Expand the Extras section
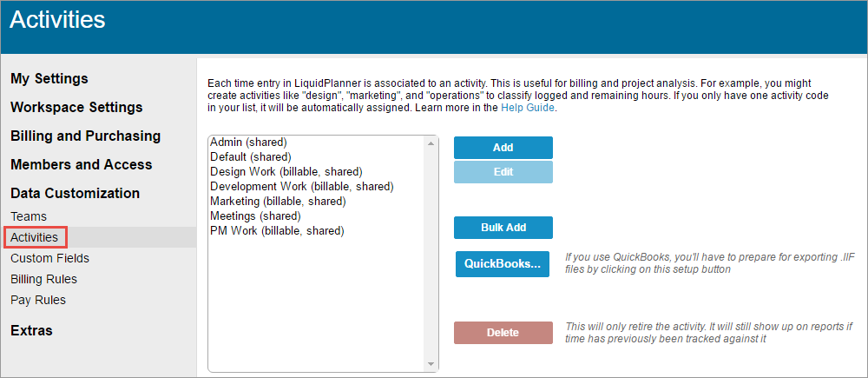The height and width of the screenshot is (378, 868). point(31,330)
